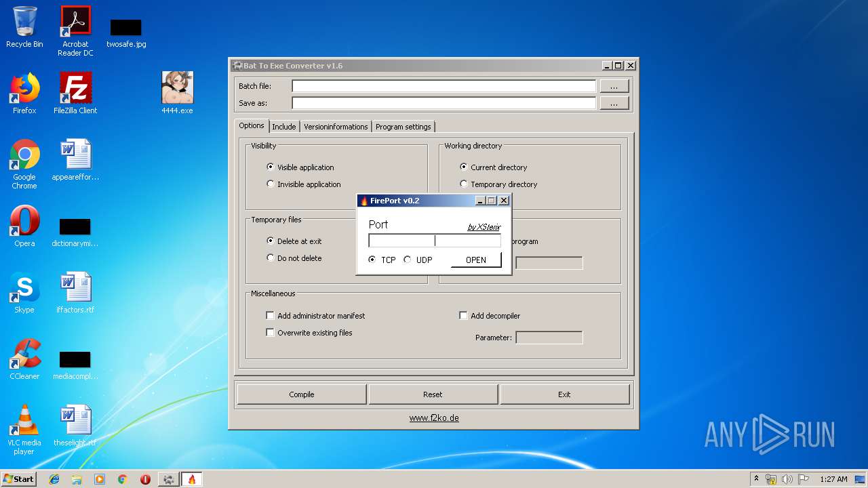The width and height of the screenshot is (868, 488).
Task: Switch to Bat To Exe Converter taskbar button
Action: pos(168,479)
